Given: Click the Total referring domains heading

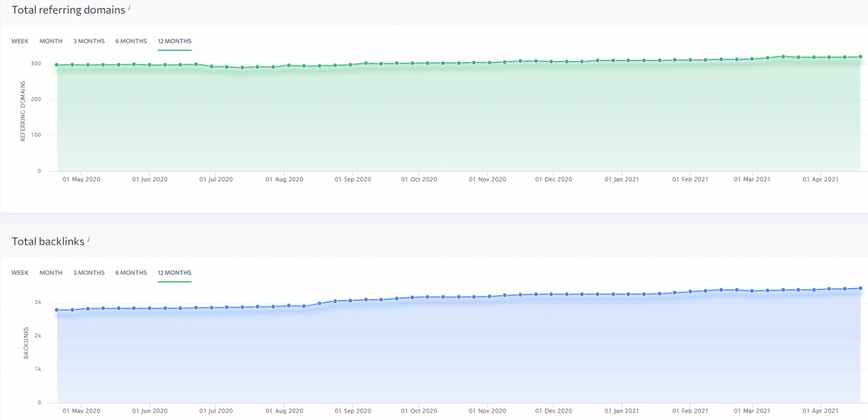Looking at the screenshot, I should tap(68, 10).
